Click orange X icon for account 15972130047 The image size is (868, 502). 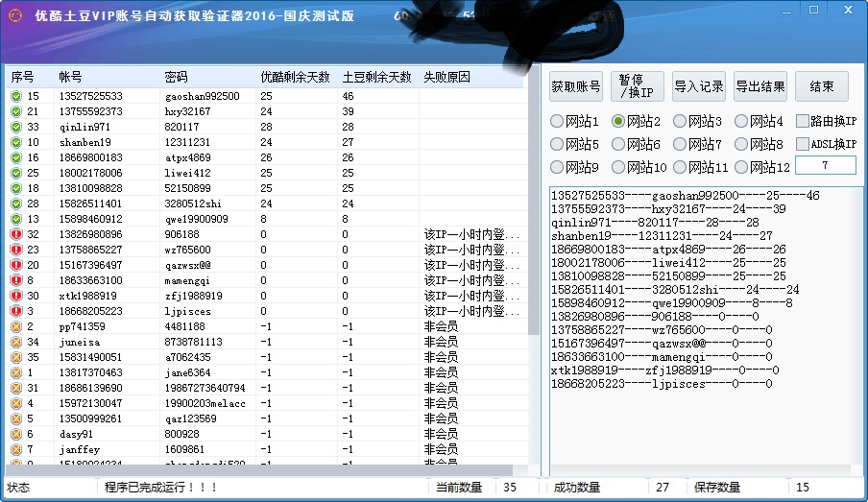click(16, 403)
